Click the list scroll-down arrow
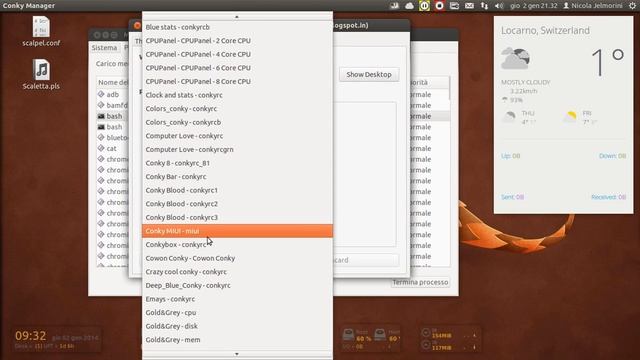Screen dimensions: 640x360 click(x=237, y=354)
